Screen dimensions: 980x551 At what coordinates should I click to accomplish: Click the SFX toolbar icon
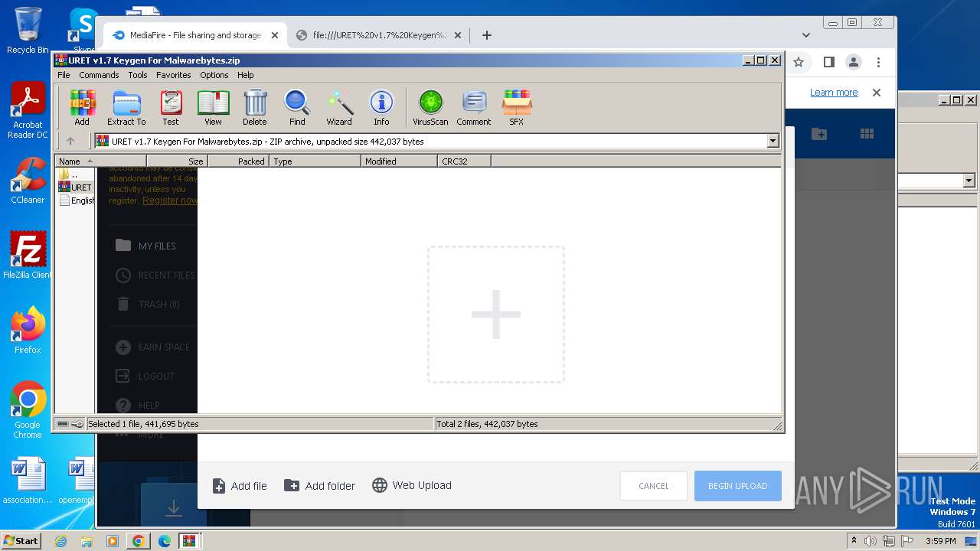click(517, 107)
